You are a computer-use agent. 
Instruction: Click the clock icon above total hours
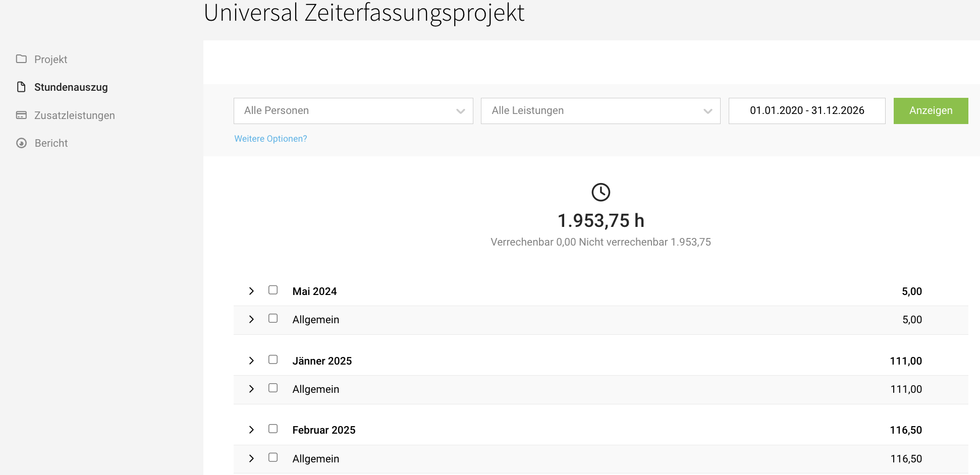601,192
